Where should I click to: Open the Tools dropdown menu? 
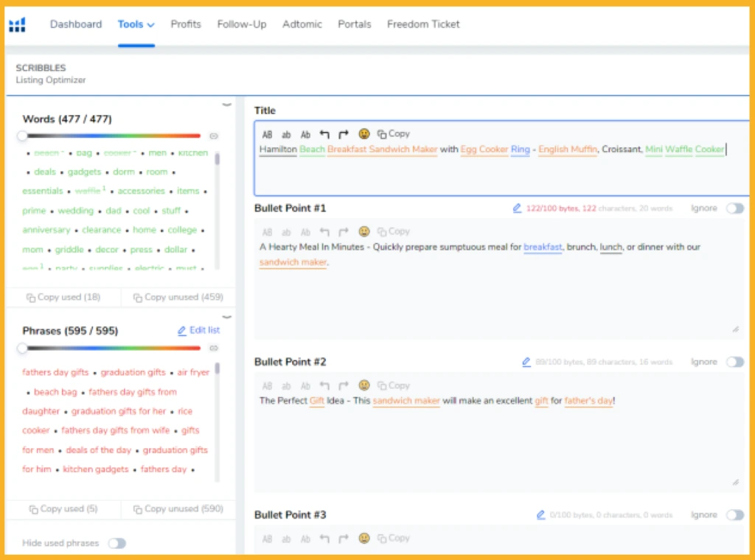pos(136,24)
